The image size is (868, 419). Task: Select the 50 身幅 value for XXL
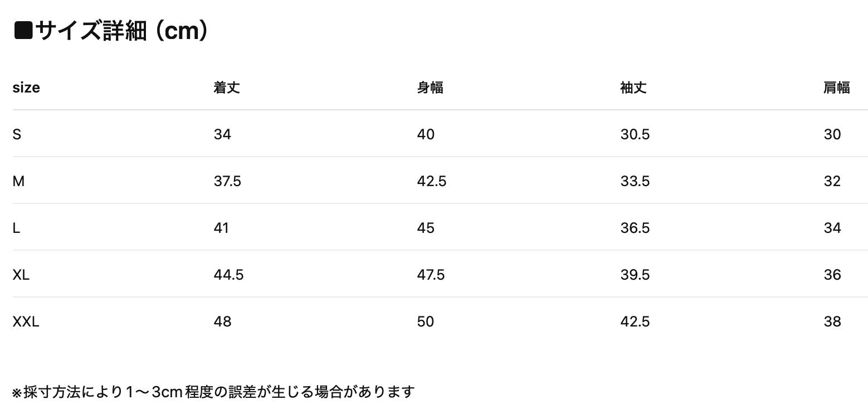[426, 322]
